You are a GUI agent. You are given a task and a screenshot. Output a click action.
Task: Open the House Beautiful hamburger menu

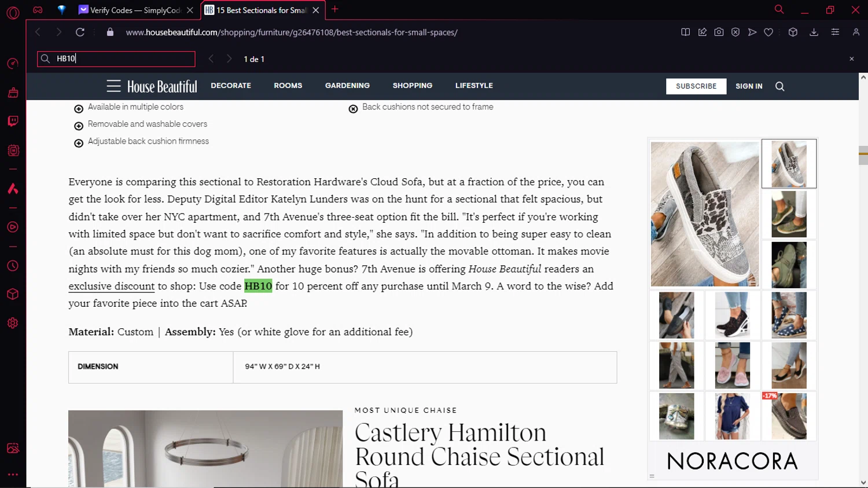[x=113, y=86]
